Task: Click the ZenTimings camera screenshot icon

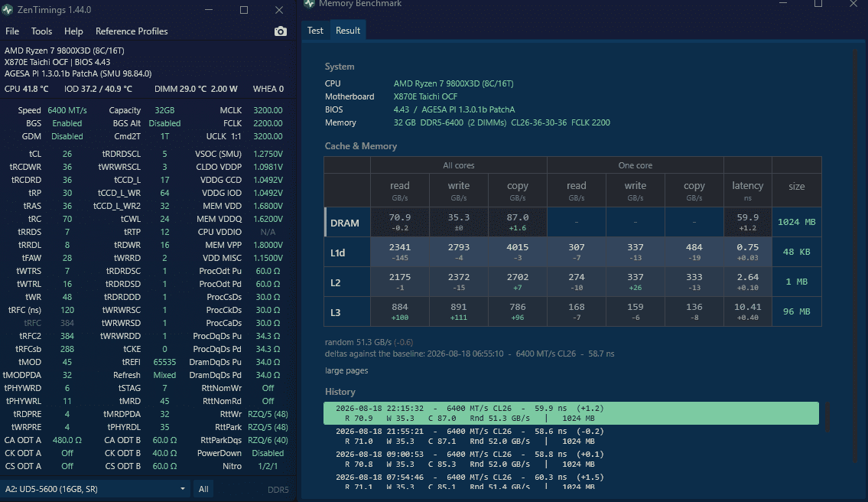Action: (281, 31)
